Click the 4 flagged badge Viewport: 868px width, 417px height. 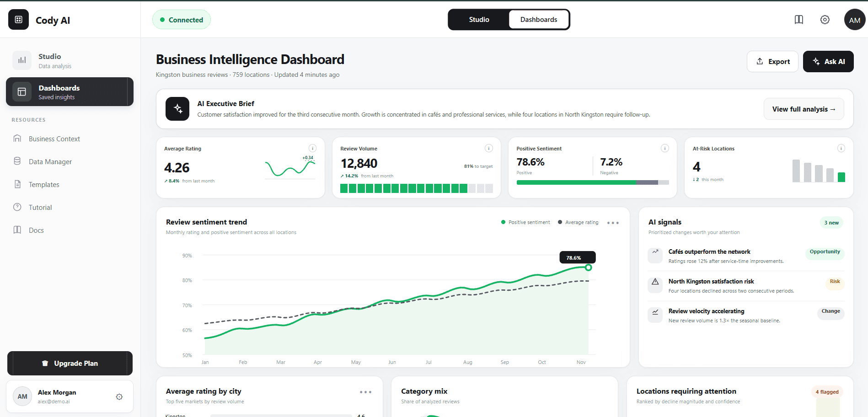[827, 392]
